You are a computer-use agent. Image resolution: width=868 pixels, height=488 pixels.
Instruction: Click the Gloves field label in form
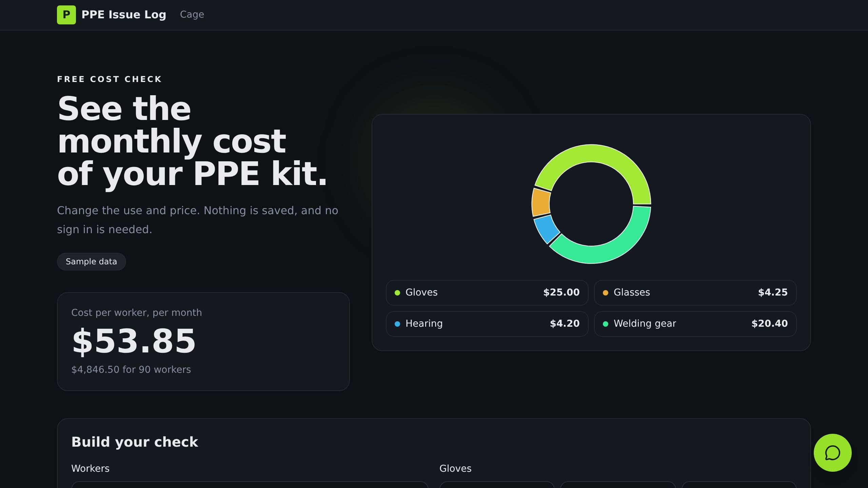pyautogui.click(x=455, y=468)
